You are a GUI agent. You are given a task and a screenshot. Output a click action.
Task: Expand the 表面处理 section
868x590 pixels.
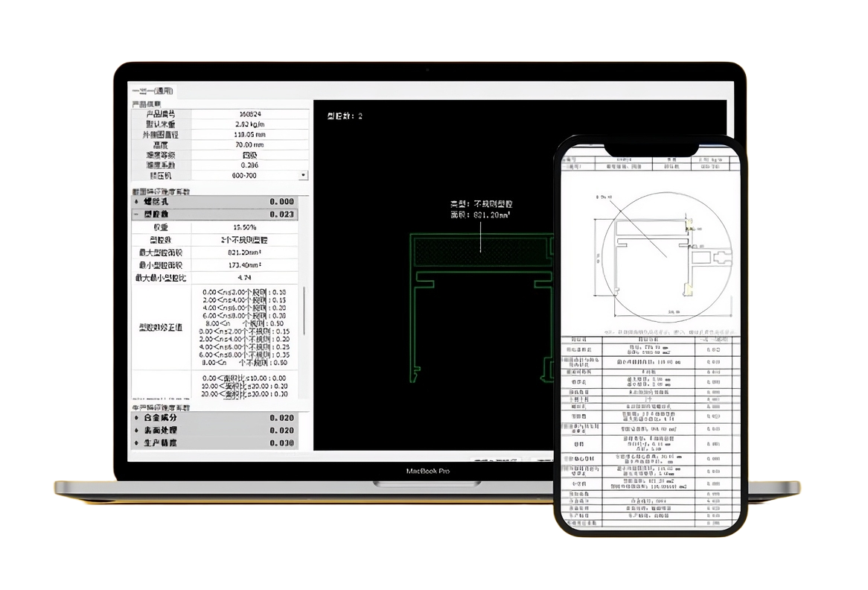215,431
